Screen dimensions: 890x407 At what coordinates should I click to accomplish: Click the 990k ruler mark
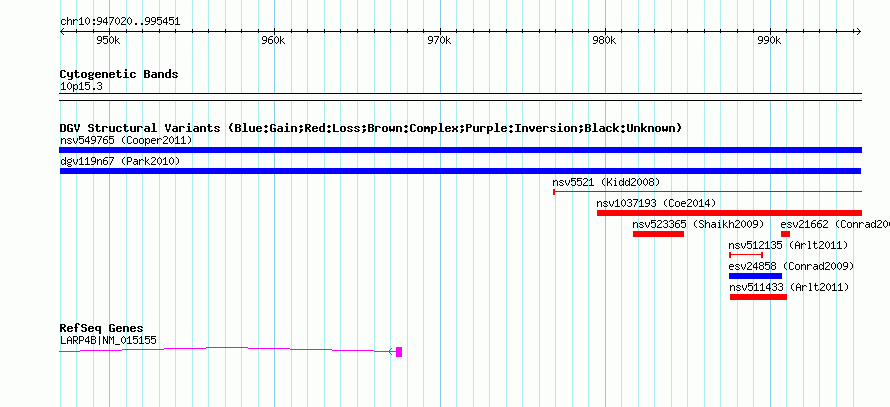point(769,41)
